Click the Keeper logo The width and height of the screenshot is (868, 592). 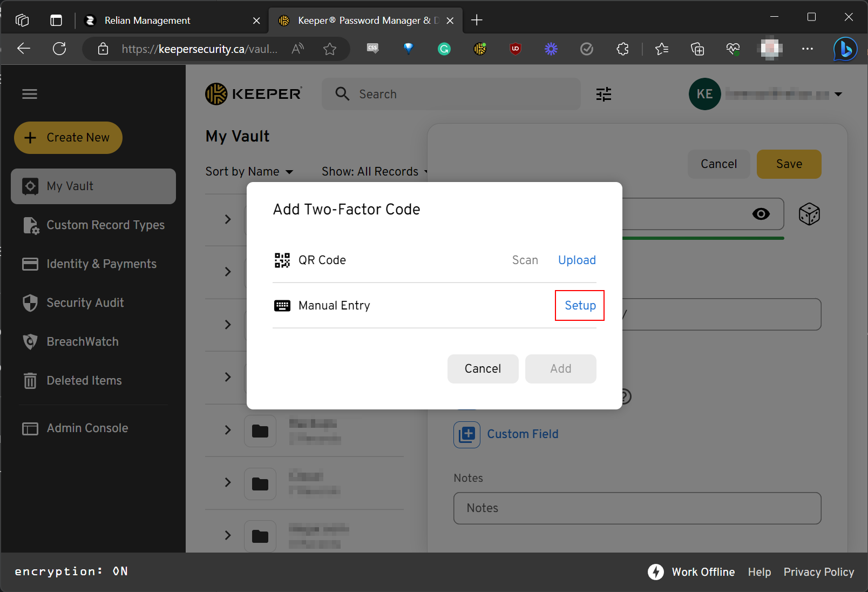[253, 94]
